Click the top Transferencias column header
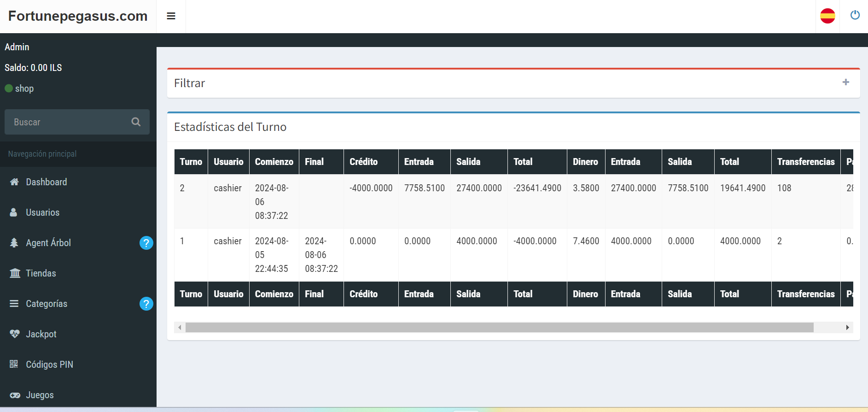 coord(806,162)
